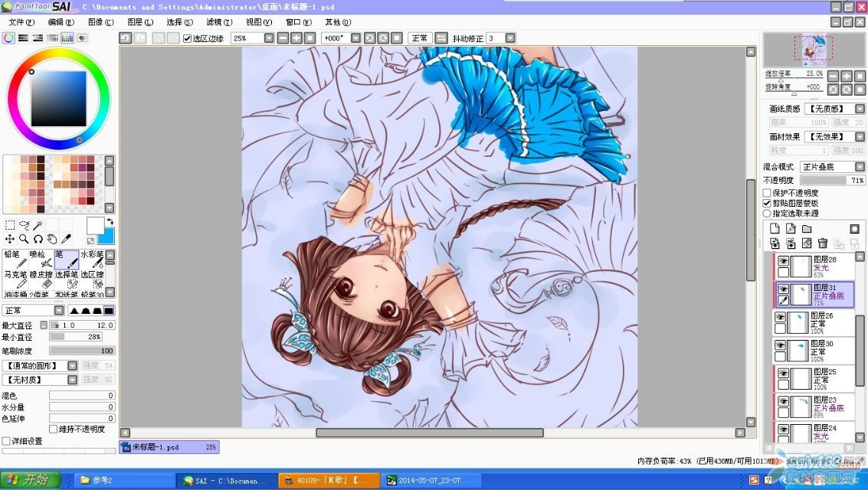This screenshot has height=490, width=868.
Task: Hide layer 图层28 with its eye icon
Action: pos(783,261)
